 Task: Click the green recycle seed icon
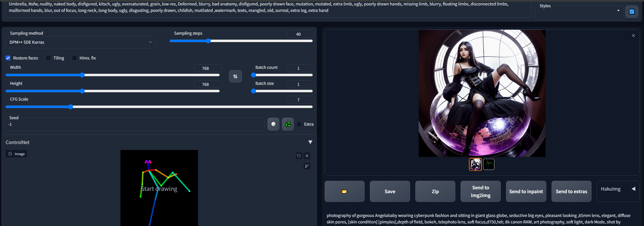[288, 124]
